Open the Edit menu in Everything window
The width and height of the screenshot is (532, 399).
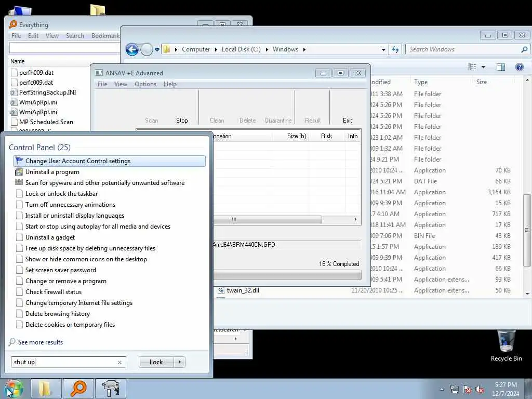click(33, 36)
